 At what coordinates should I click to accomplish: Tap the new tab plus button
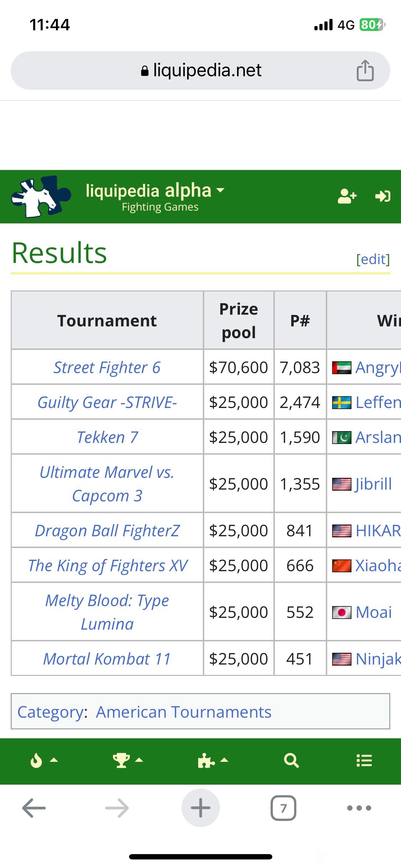[x=201, y=808]
